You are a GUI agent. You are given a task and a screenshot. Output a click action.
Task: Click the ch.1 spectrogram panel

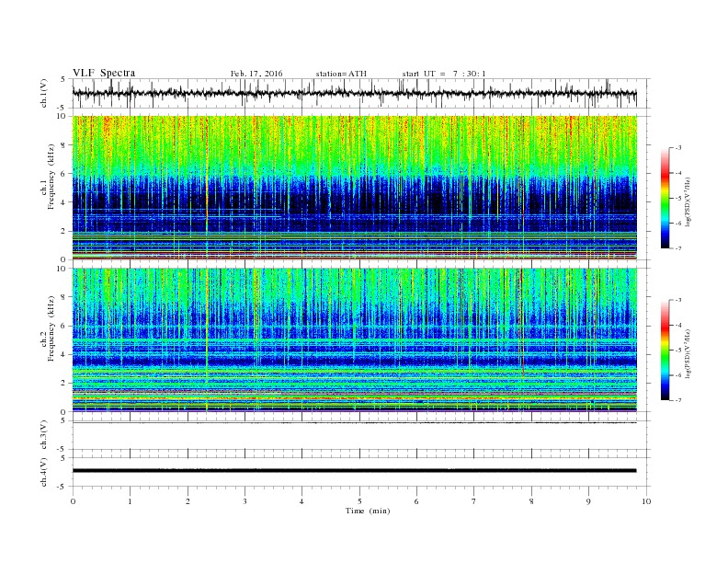tap(354, 188)
